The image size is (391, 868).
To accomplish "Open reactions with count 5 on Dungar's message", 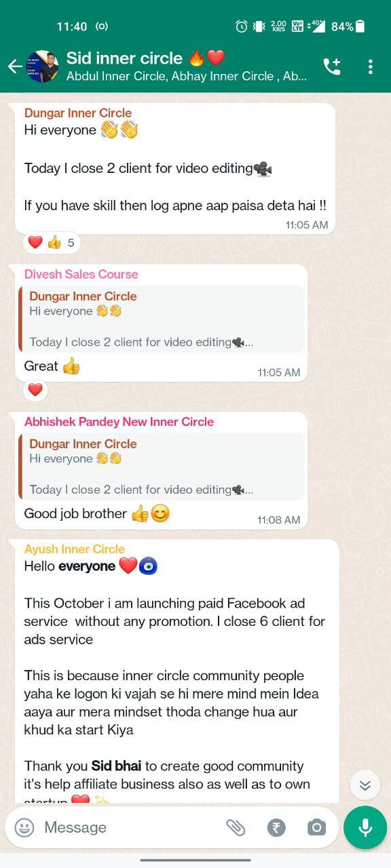I will point(52,242).
